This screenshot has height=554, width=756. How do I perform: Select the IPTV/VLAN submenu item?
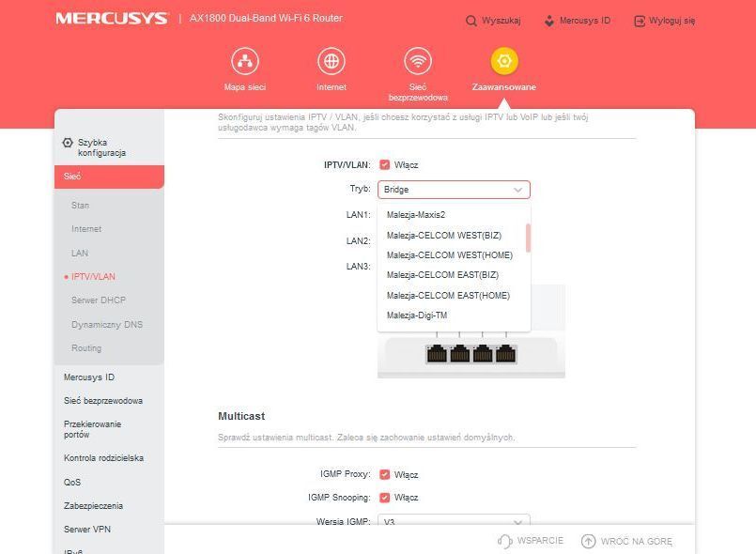pyautogui.click(x=93, y=277)
